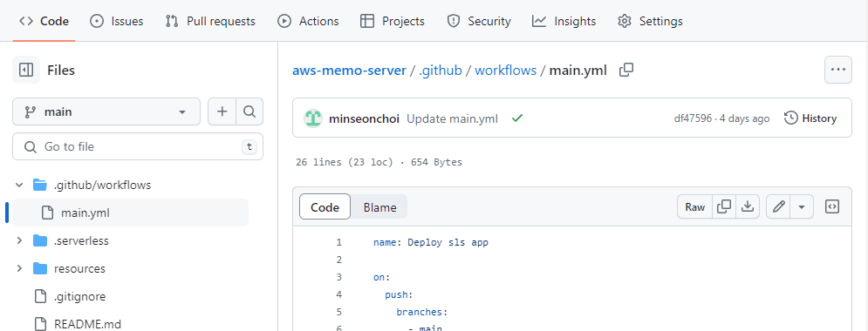Click the '26 lines (23 loc)' file info
The height and width of the screenshot is (331, 868).
pyautogui.click(x=345, y=163)
